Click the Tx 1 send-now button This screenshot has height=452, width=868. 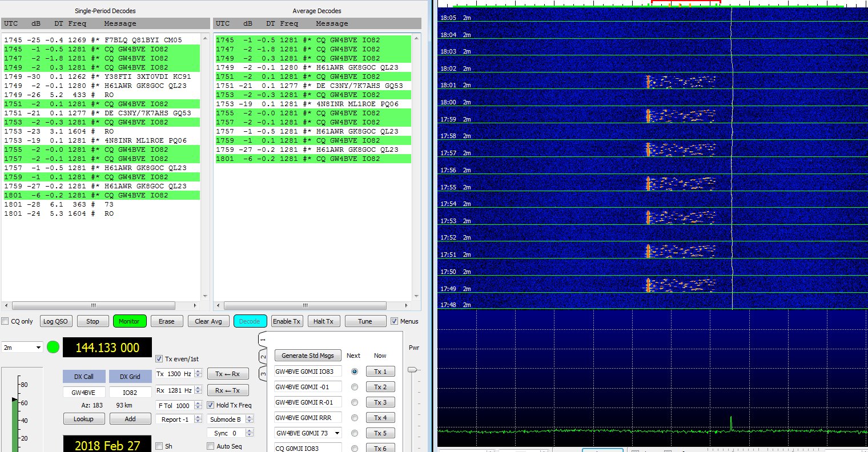(x=380, y=372)
